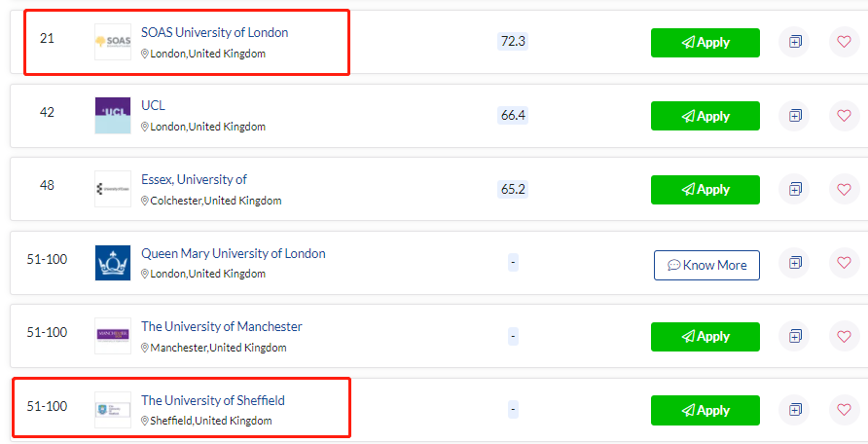Add UCL to comparison list

[794, 115]
